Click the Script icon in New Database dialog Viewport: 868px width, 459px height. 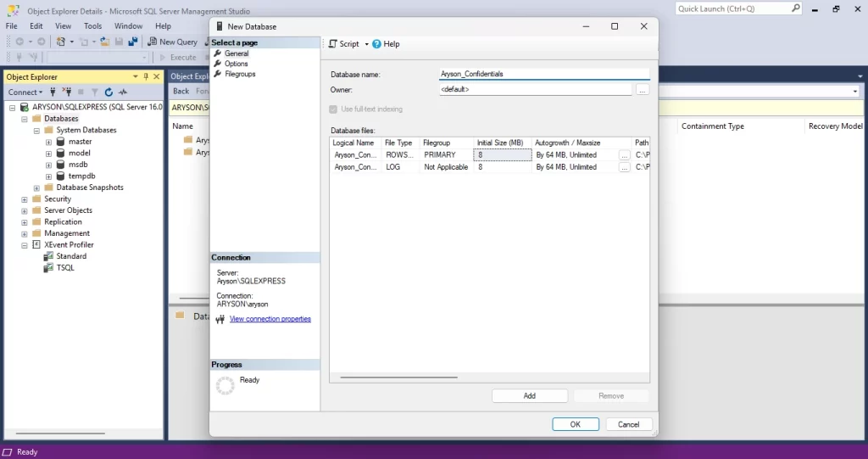click(332, 44)
